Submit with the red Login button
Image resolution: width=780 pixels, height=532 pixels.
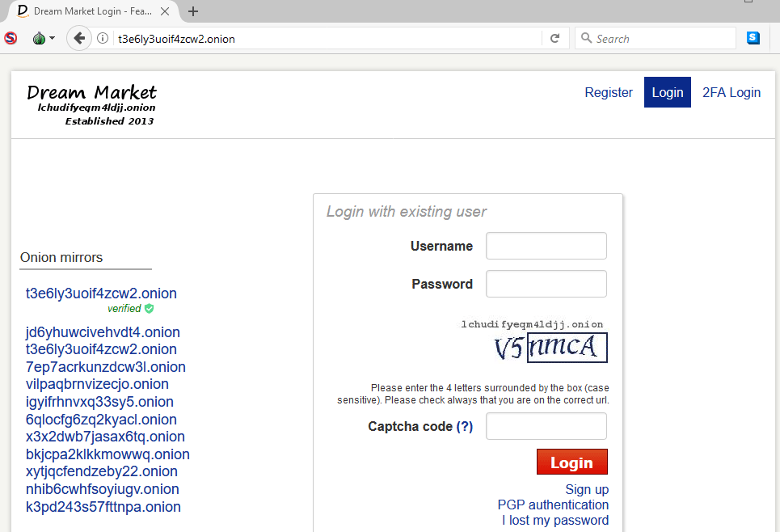[572, 462]
